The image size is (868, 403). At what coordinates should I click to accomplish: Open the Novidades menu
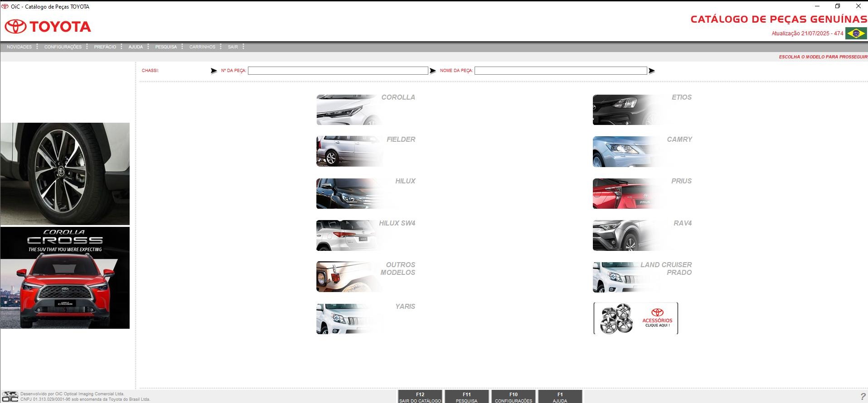tap(19, 47)
